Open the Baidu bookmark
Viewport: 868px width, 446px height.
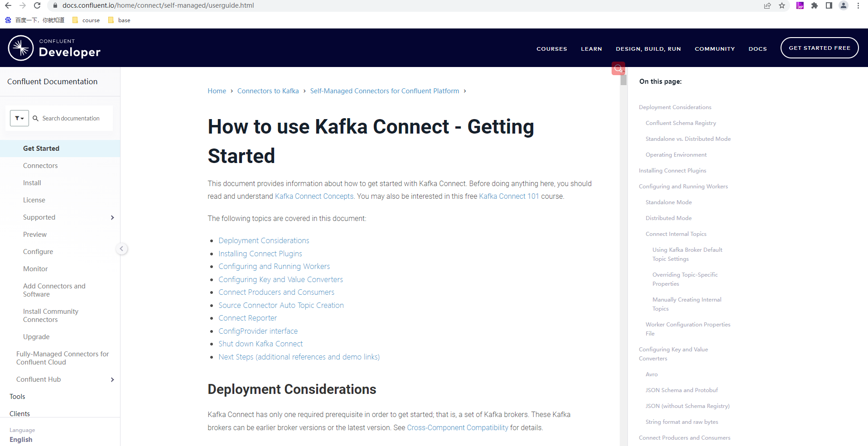(x=35, y=20)
